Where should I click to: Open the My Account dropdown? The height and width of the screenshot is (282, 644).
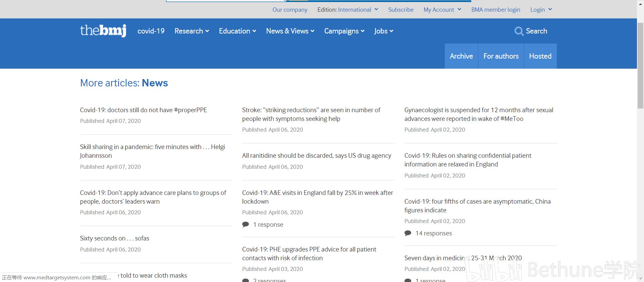(x=442, y=10)
